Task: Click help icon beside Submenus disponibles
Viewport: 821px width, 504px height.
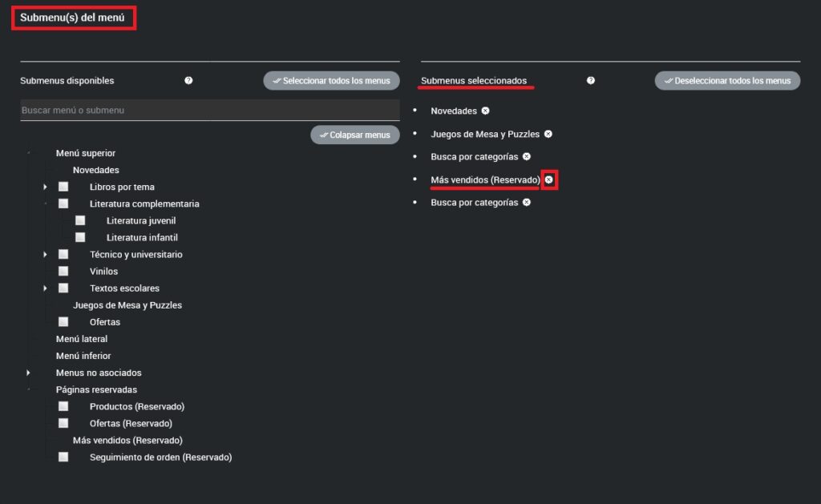Action: (x=188, y=80)
